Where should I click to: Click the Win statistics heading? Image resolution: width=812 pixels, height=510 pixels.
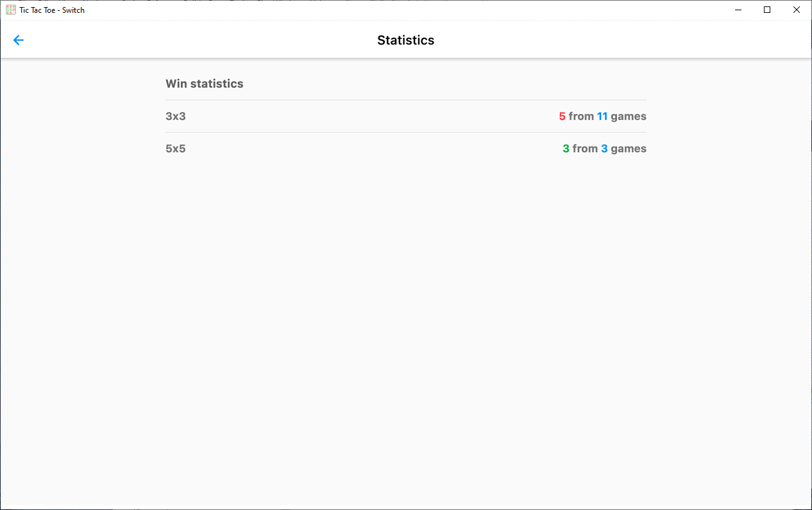pos(205,84)
